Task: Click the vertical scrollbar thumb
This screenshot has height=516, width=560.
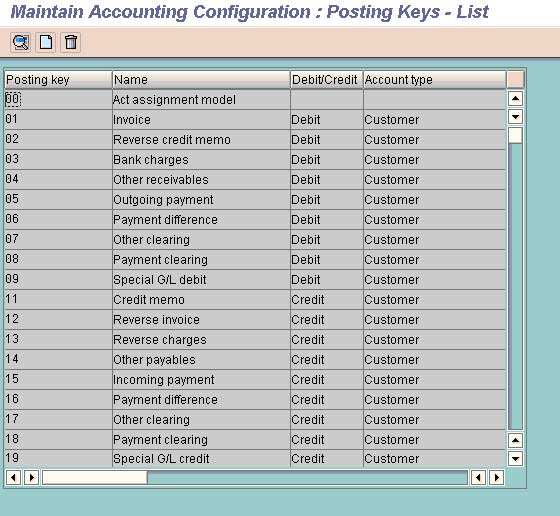Action: click(x=515, y=135)
